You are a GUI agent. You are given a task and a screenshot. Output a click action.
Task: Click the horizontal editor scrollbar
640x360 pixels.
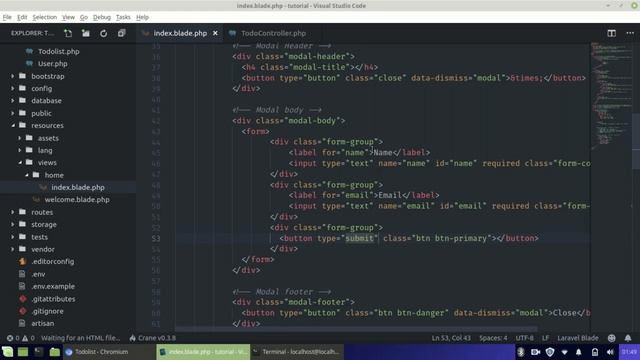tap(356, 329)
